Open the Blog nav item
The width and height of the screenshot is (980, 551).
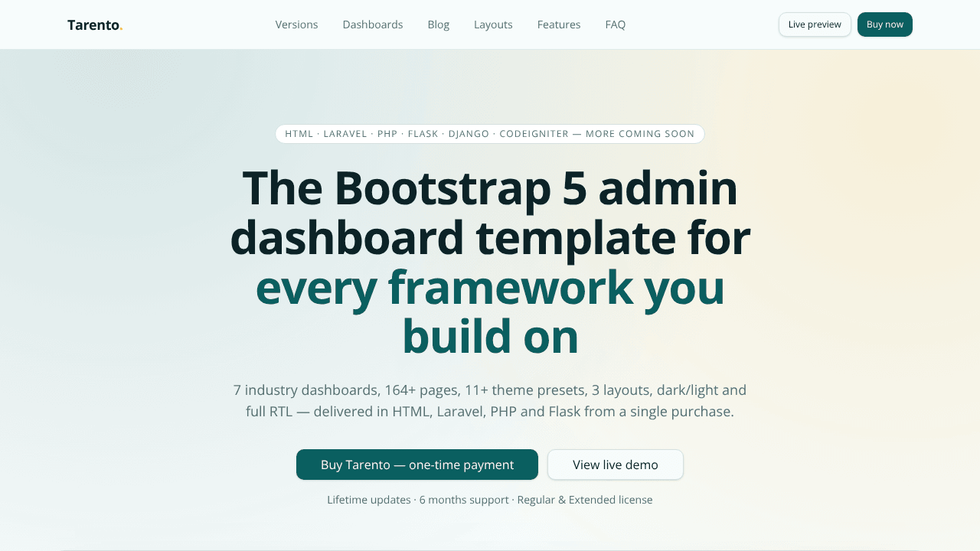tap(439, 24)
